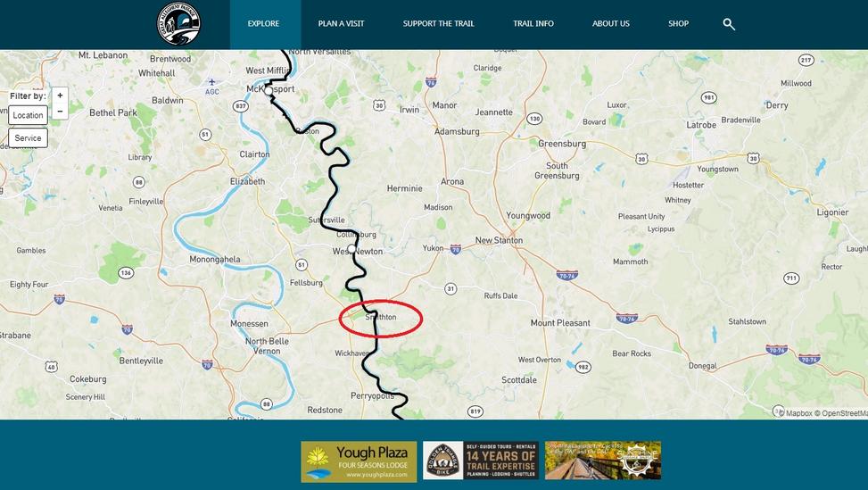Click the Great Allegheny Passage logo
868x490 pixels.
pos(178,24)
